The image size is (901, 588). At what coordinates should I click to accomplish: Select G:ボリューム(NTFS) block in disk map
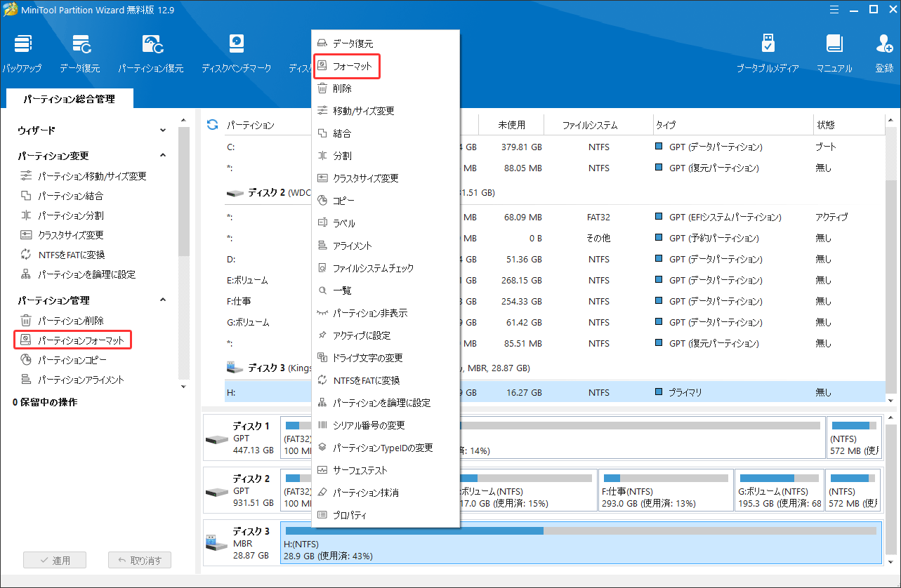[x=779, y=490]
